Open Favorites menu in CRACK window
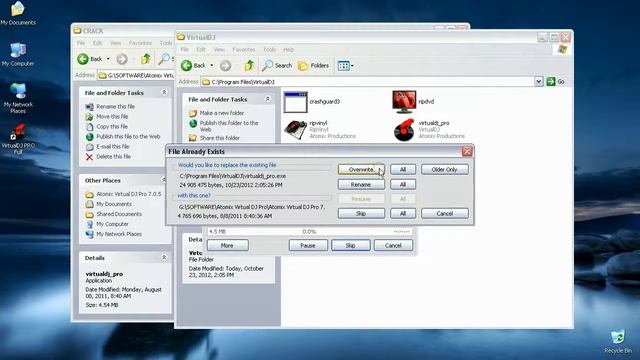The image size is (640, 360). click(x=140, y=43)
